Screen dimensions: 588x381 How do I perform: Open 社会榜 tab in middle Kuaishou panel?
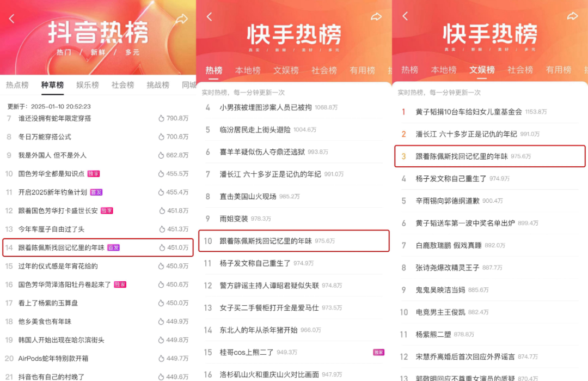[324, 70]
